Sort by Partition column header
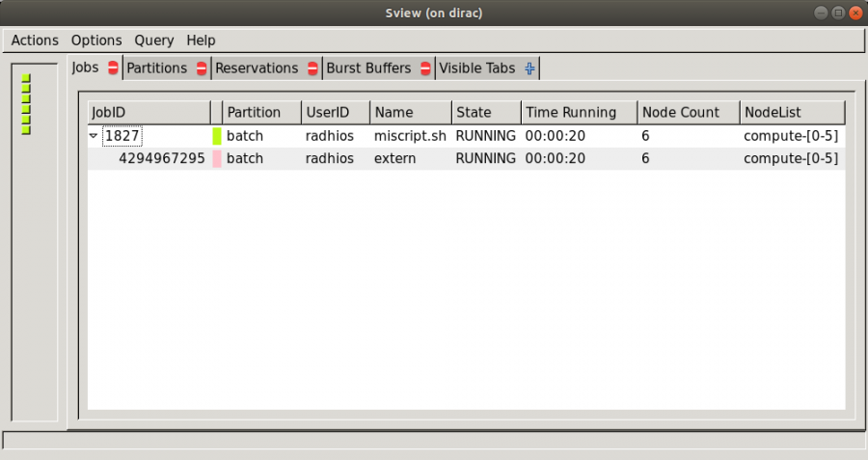The image size is (868, 460). coord(261,113)
